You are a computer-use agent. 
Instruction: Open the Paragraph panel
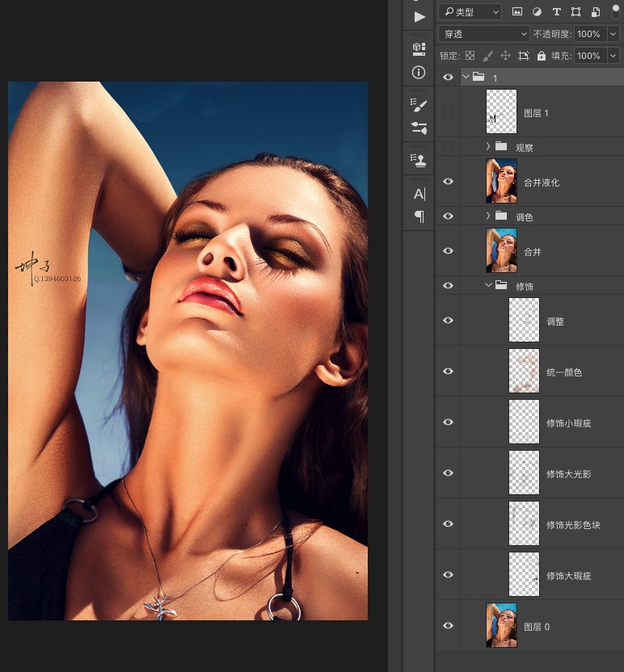[419, 216]
